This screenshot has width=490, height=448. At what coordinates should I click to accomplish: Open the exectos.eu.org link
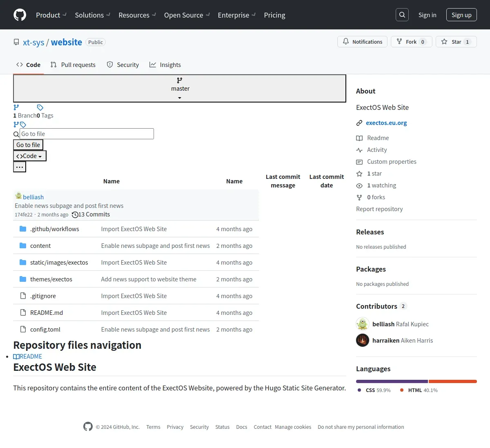coord(386,123)
